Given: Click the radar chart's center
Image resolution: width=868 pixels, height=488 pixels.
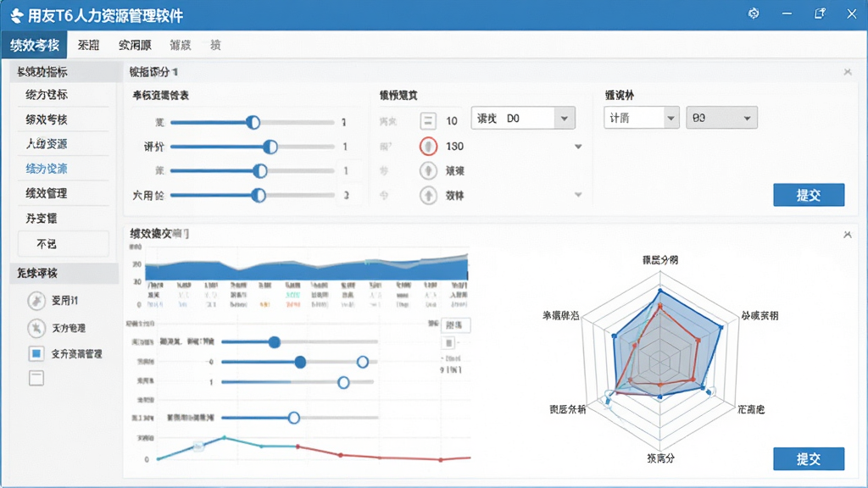Looking at the screenshot, I should pos(659,363).
